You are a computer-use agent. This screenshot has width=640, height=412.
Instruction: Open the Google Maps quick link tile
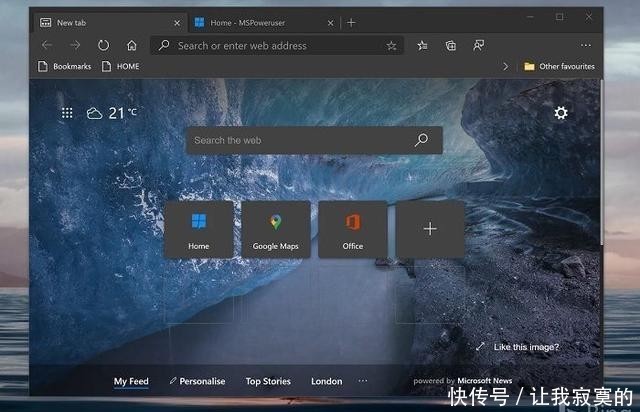click(276, 229)
